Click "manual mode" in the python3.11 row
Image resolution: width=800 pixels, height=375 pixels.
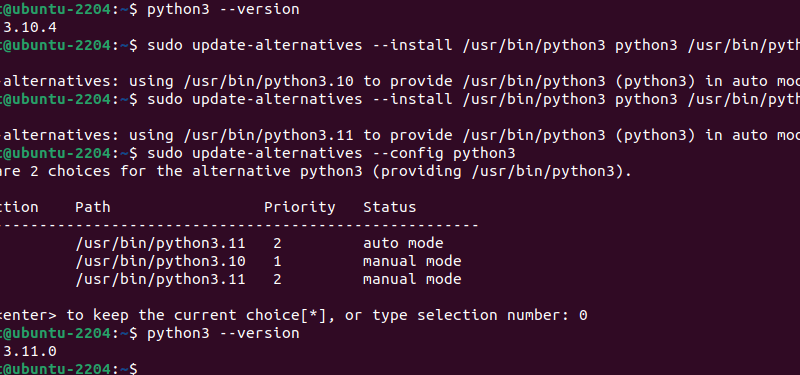412,279
